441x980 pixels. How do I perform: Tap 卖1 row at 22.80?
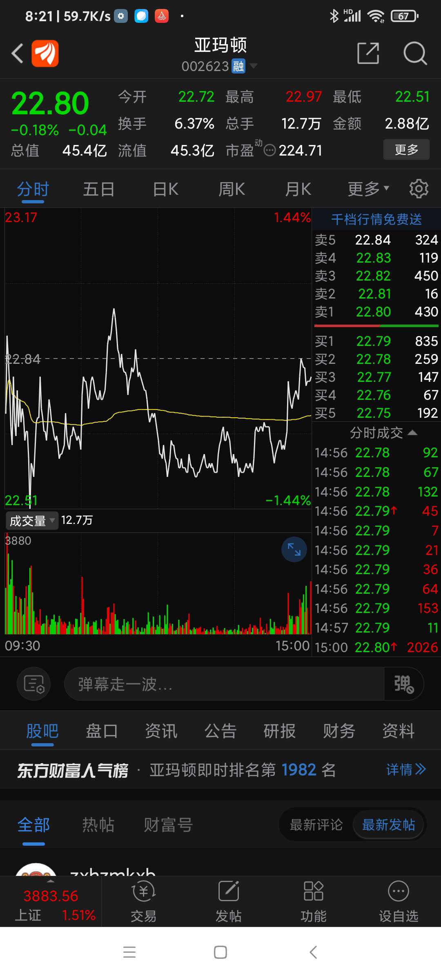pyautogui.click(x=376, y=312)
